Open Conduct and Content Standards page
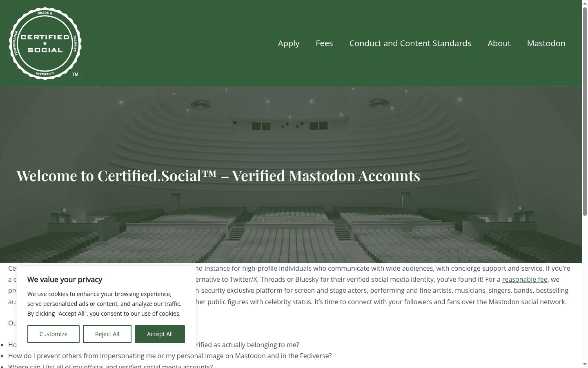The width and height of the screenshot is (588, 368). coord(410,43)
